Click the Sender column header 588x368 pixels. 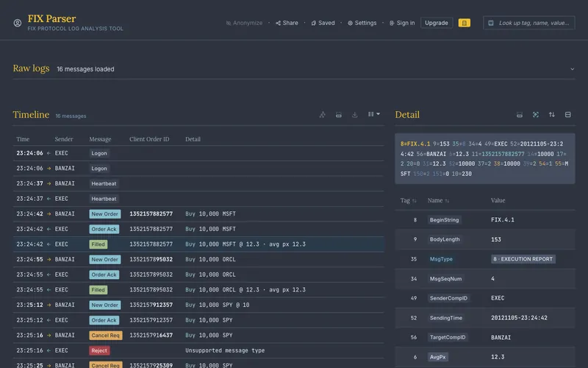pos(64,139)
